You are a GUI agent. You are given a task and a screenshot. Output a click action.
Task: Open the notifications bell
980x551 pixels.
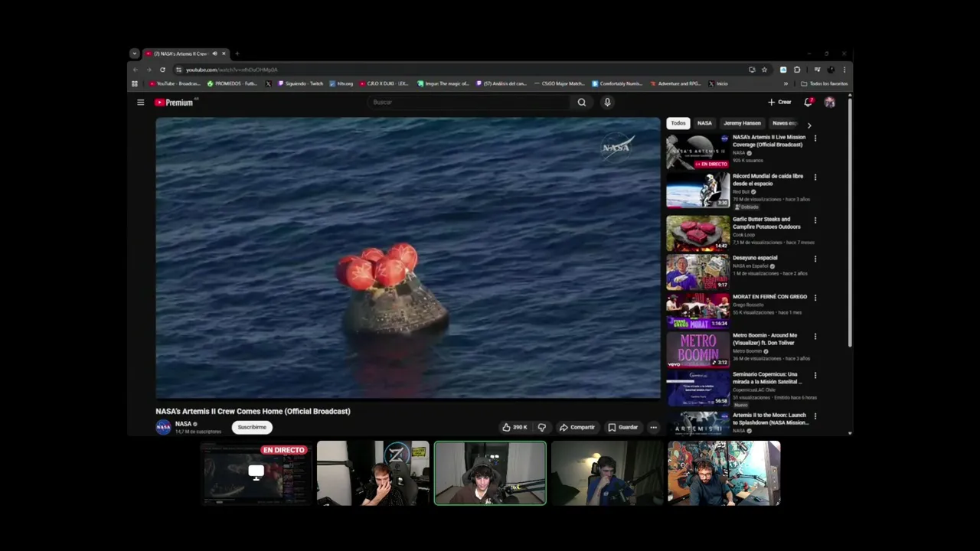808,103
